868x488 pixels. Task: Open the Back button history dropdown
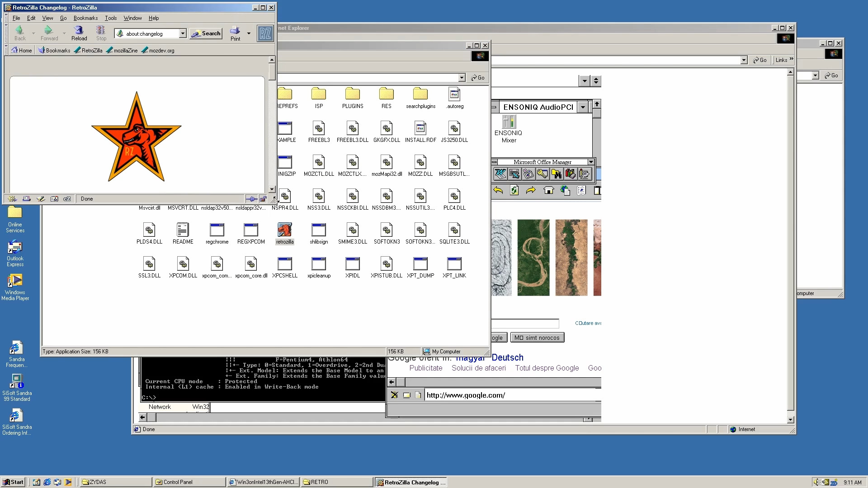33,33
